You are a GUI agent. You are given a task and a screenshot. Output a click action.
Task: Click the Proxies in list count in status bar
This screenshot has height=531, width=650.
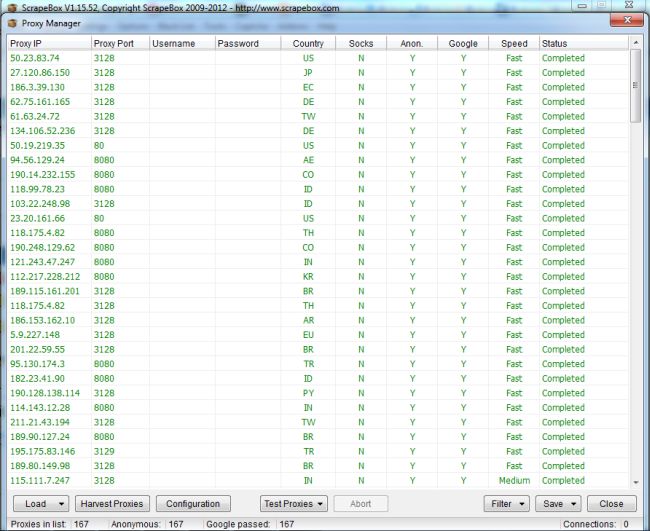[x=81, y=524]
